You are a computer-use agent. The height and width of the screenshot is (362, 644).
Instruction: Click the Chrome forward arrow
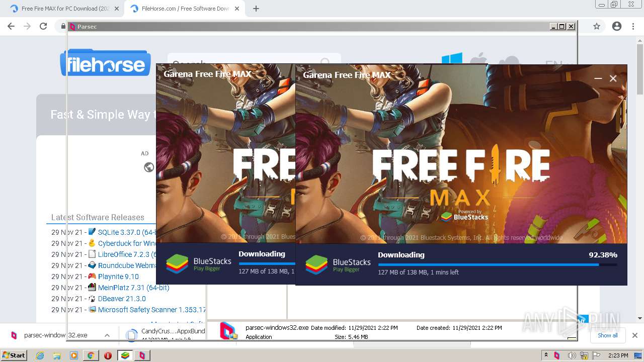coord(27,26)
